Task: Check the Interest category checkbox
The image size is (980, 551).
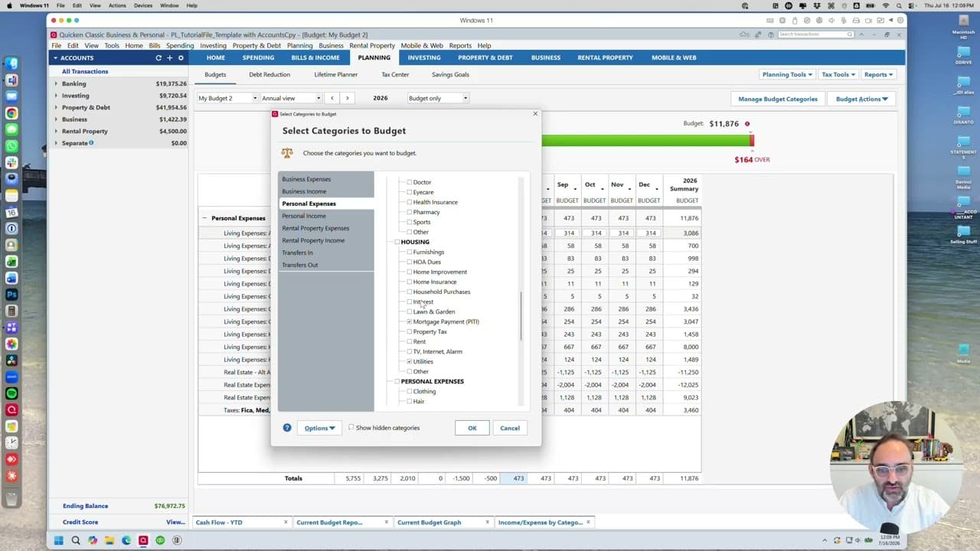Action: tap(410, 302)
